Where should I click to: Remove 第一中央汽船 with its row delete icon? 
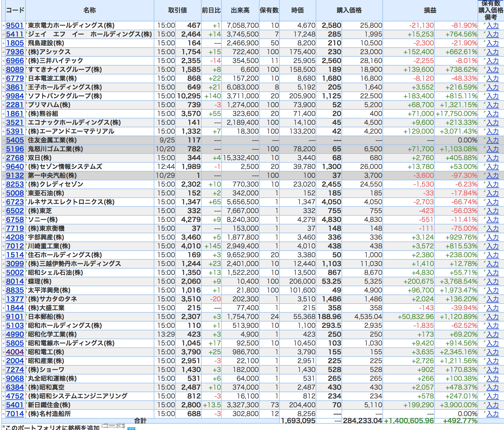3,176
